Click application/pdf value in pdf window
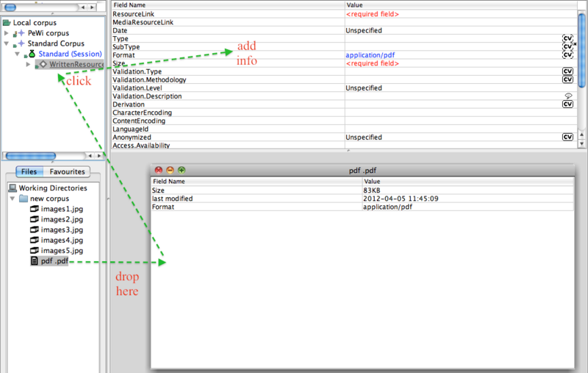 pos(387,207)
